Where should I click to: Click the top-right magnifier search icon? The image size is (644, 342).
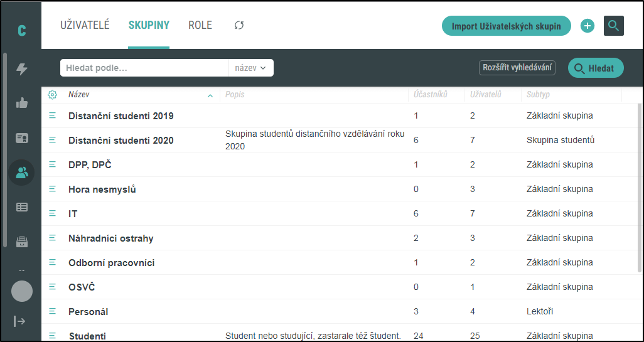[x=614, y=26]
